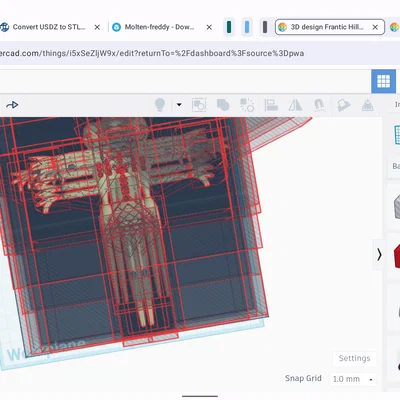Close the 3D design Frantic Hill tab

(375, 27)
